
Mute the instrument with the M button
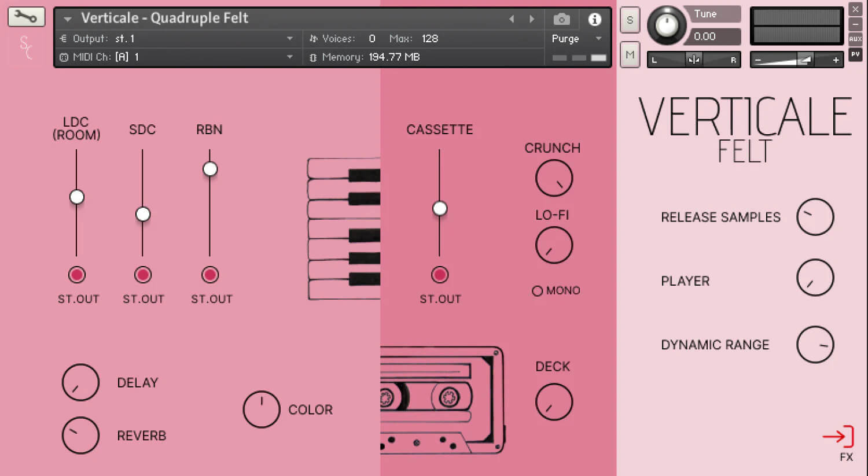click(630, 54)
